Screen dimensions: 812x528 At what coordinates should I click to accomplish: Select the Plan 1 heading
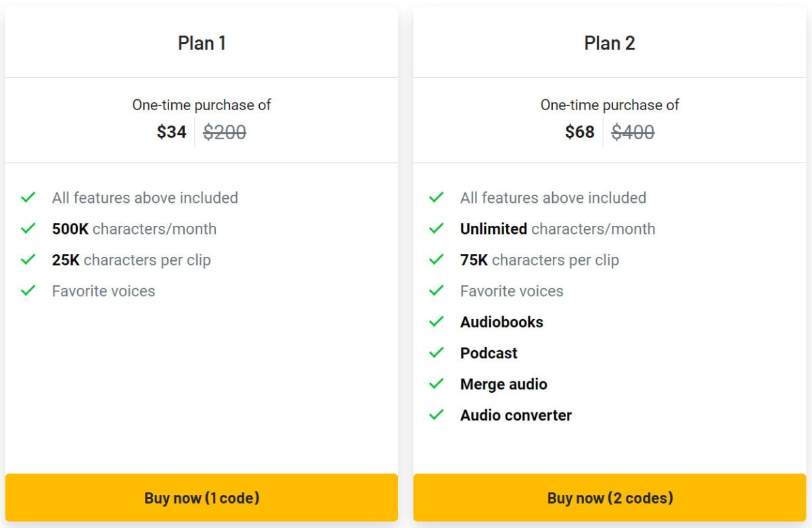tap(202, 43)
